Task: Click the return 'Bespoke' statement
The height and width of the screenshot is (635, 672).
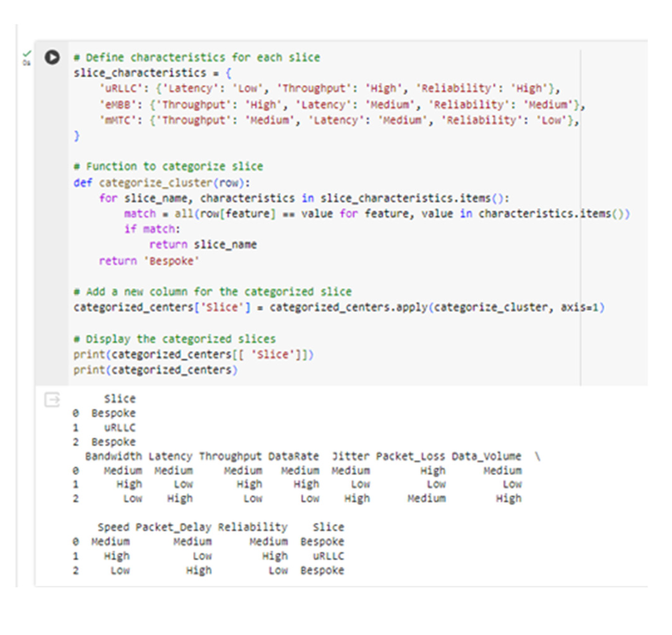Action: pos(149,261)
